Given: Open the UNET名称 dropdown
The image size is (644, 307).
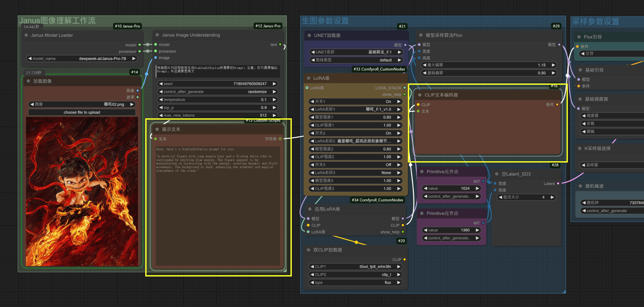Looking at the screenshot, I should pyautogui.click(x=356, y=52).
